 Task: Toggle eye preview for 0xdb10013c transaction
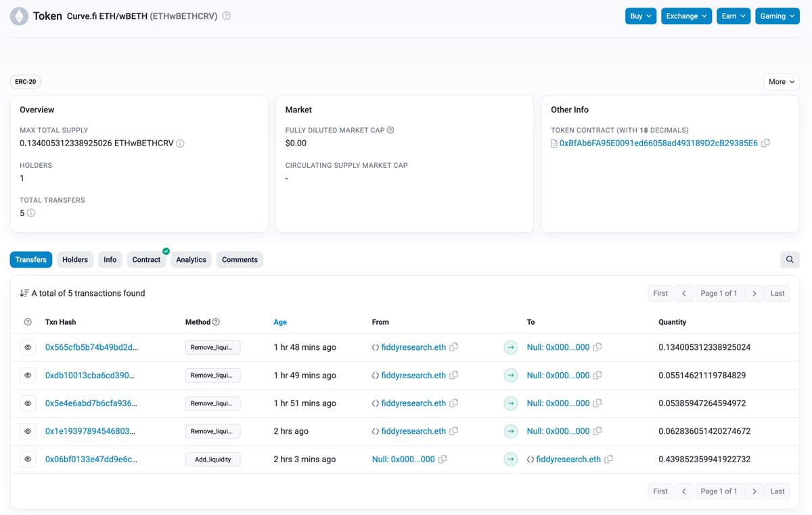click(28, 375)
